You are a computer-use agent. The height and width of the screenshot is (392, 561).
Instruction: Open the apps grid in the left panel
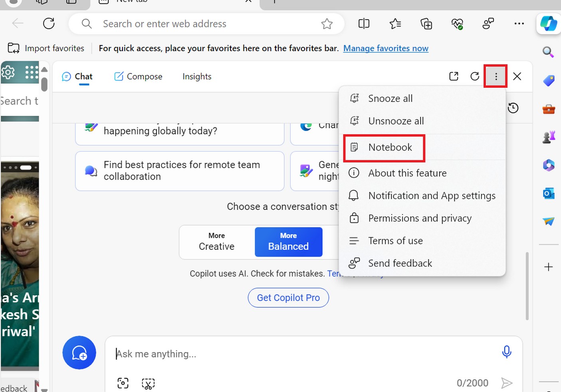[31, 72]
